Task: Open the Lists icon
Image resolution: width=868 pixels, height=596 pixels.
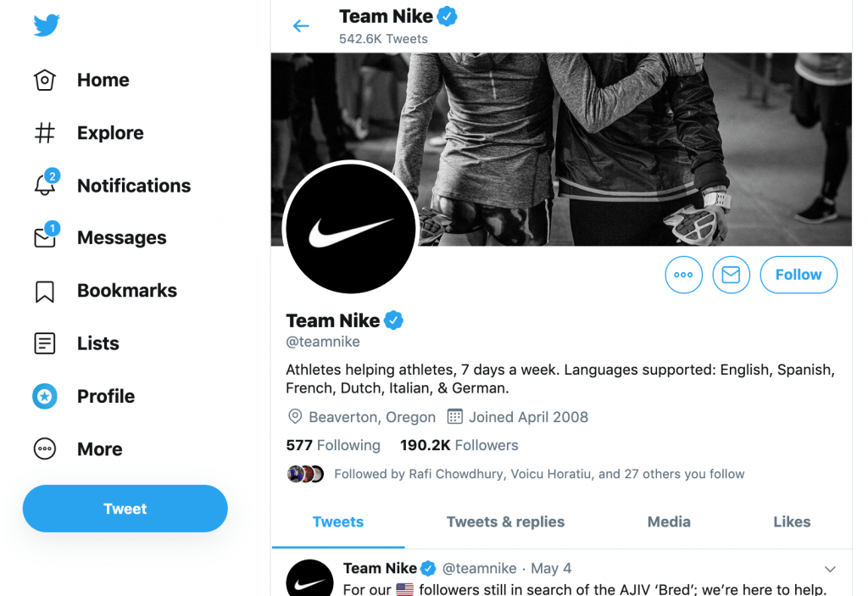Action: (45, 343)
